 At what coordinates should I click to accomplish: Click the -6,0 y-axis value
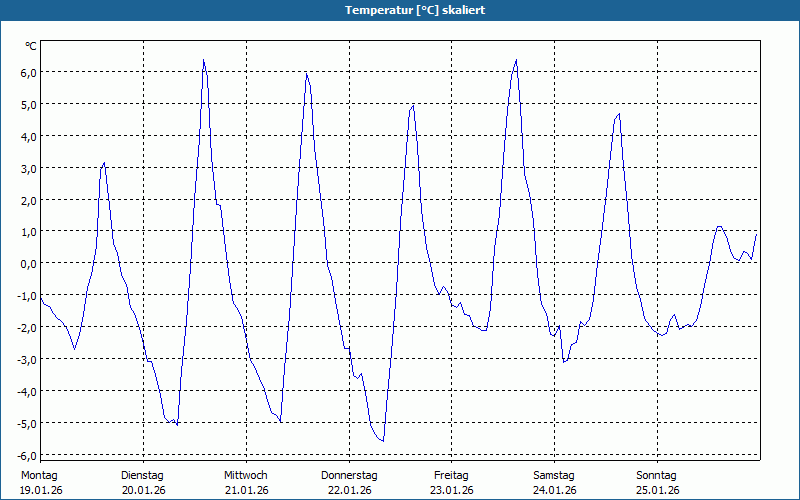click(x=27, y=455)
